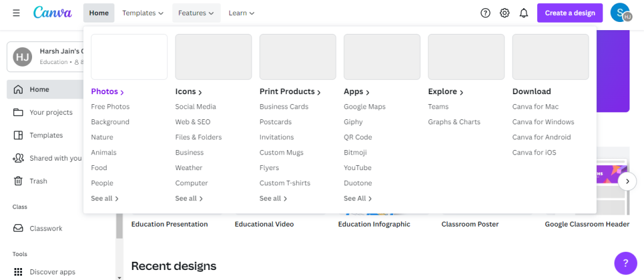Open the account profile avatar
This screenshot has height=280, width=644.
point(621,13)
